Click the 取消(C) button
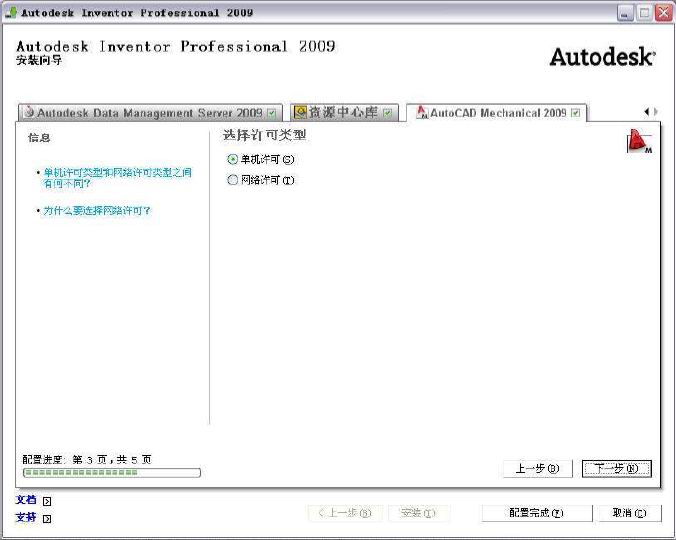 pyautogui.click(x=629, y=513)
